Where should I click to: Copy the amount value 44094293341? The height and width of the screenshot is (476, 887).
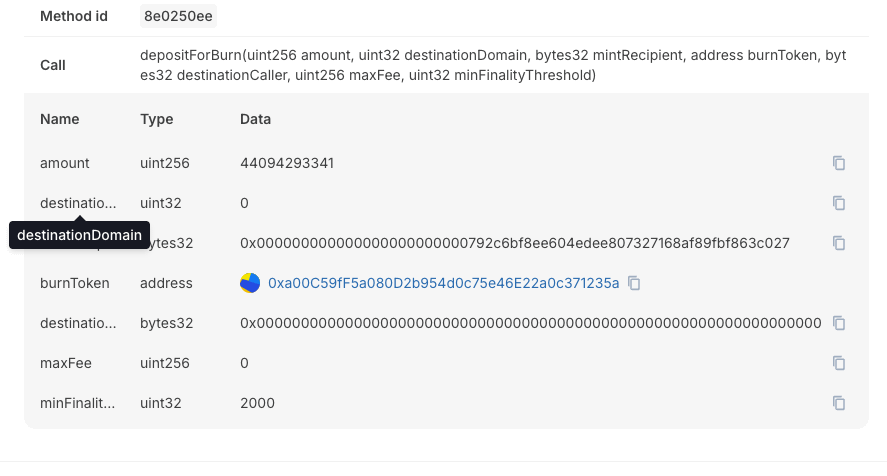coord(839,163)
